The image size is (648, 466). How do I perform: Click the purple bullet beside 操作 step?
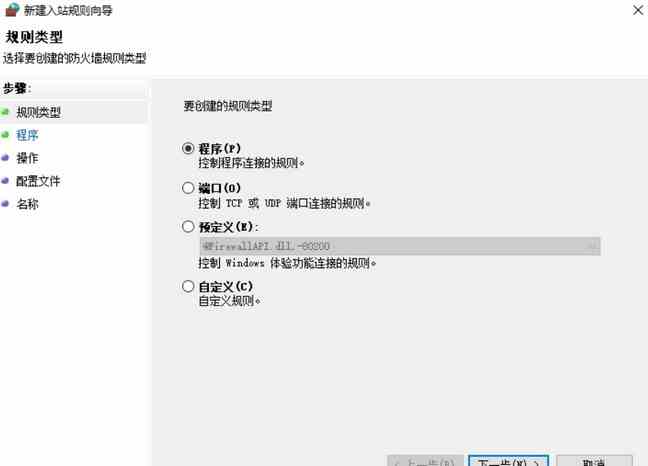[x=5, y=158]
